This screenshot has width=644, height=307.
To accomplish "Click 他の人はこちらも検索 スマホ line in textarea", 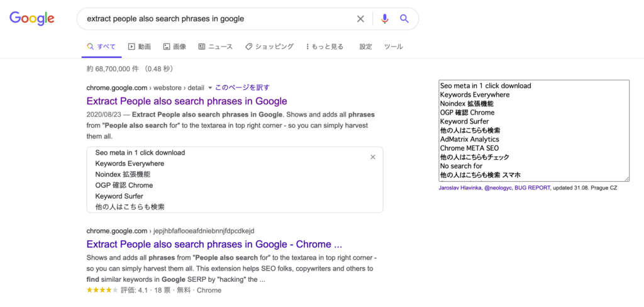I will point(480,175).
